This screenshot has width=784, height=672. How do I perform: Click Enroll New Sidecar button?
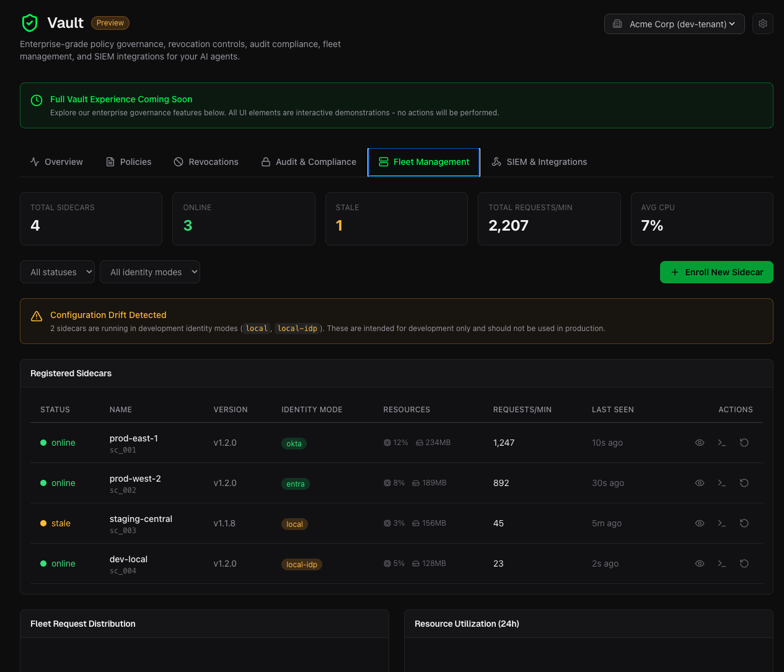click(x=716, y=272)
